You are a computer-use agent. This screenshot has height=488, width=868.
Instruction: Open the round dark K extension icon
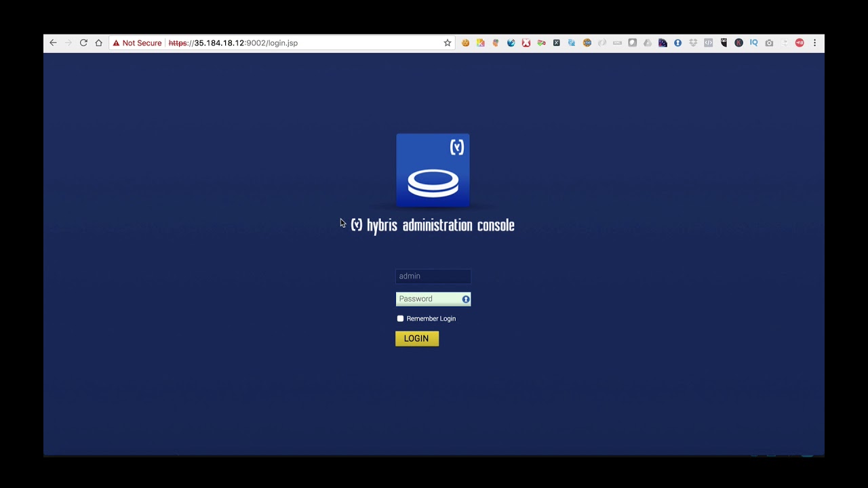click(738, 43)
